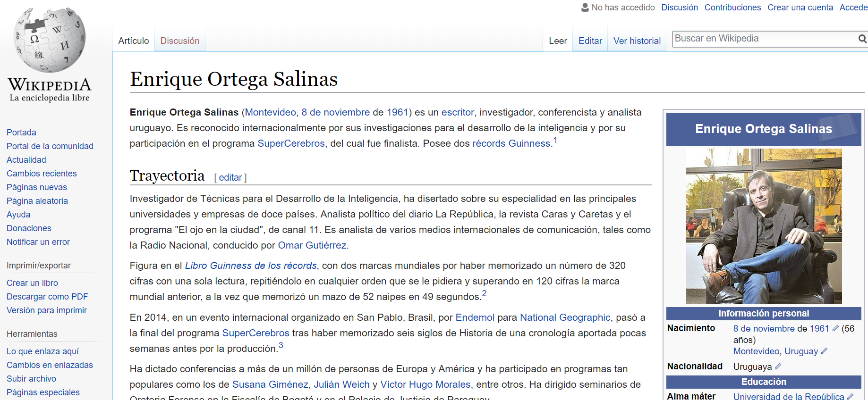Click Subir archivo
The height and width of the screenshot is (400, 868).
tap(31, 379)
